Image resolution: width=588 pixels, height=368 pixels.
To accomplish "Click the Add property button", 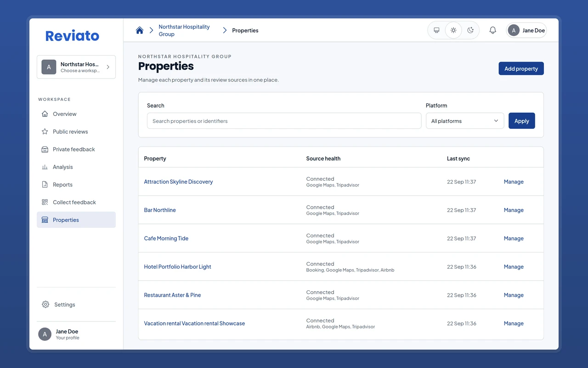I will (x=521, y=69).
